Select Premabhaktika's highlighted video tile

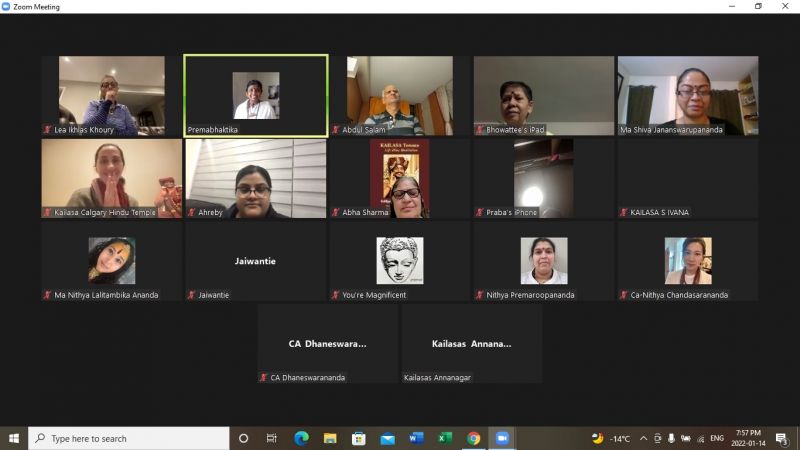pos(256,95)
